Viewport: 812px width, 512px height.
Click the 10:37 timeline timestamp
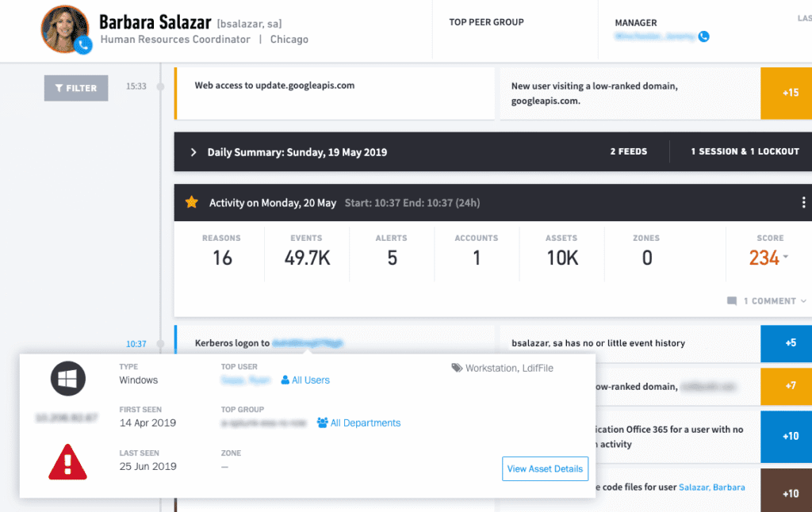136,344
